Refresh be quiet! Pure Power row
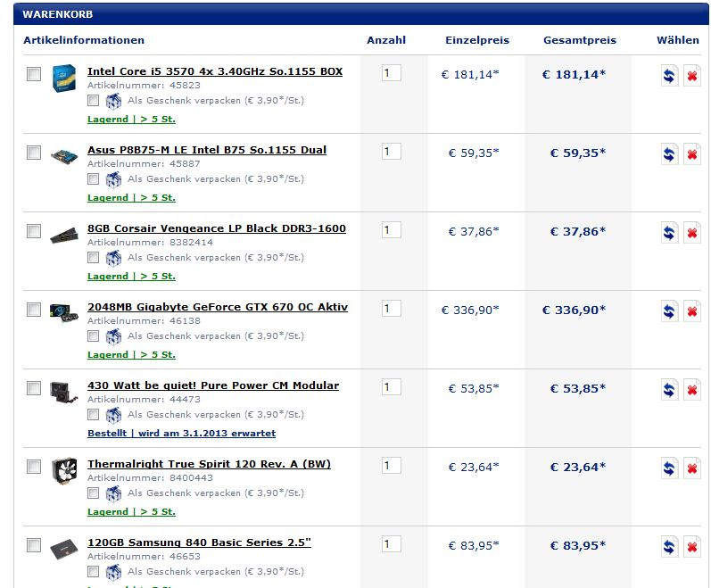 [x=669, y=389]
